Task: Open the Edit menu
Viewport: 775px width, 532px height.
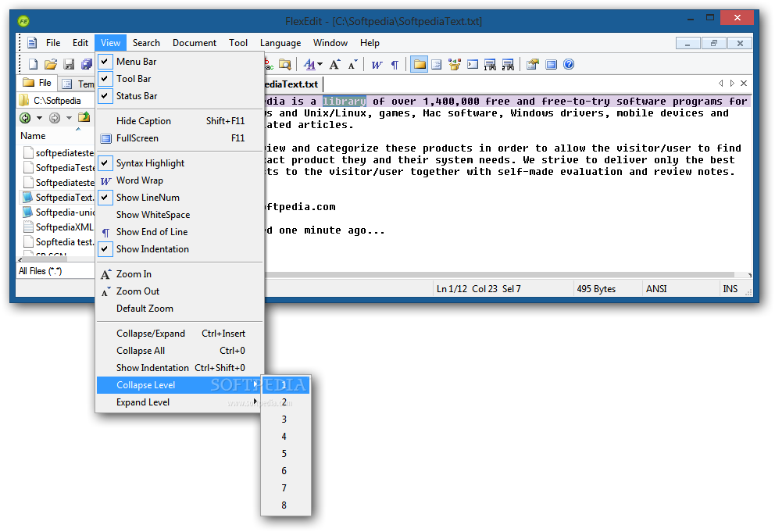Action: pyautogui.click(x=80, y=43)
